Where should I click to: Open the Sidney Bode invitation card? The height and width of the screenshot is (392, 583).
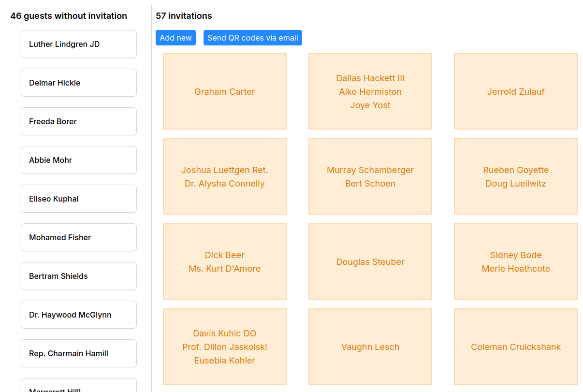[x=515, y=261]
